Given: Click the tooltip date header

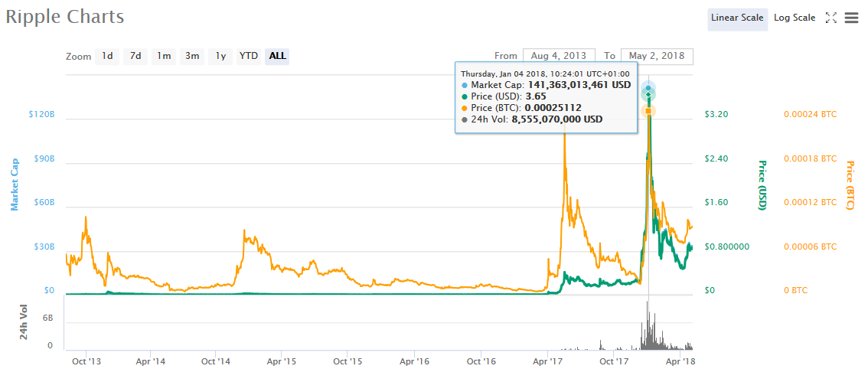Looking at the screenshot, I should tap(546, 73).
